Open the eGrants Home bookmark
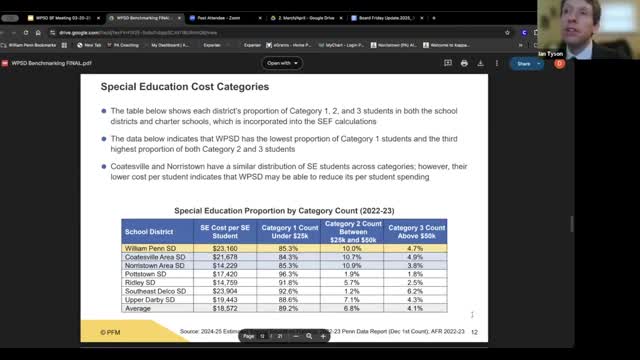The height and width of the screenshot is (360, 640). point(289,45)
